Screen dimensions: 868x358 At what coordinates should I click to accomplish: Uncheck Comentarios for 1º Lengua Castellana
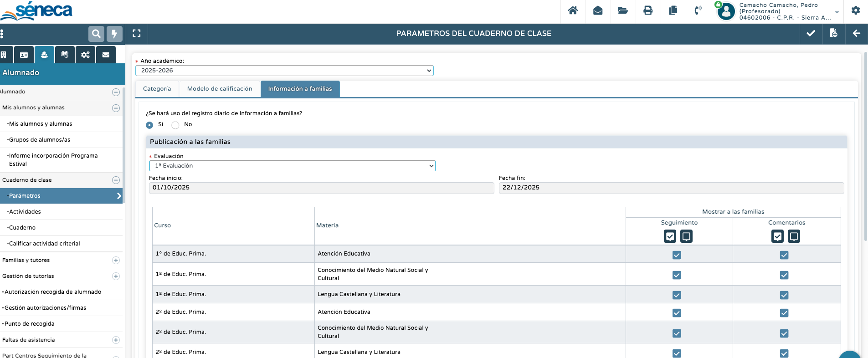tap(784, 295)
